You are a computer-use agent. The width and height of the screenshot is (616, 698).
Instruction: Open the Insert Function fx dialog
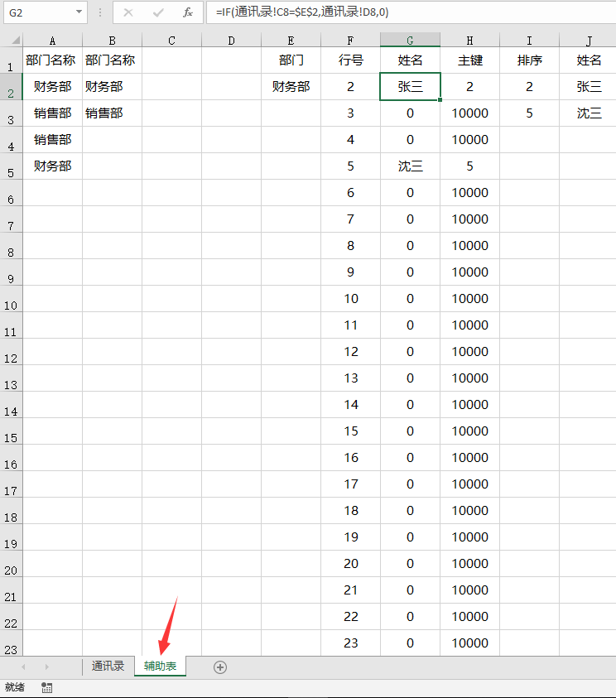click(x=188, y=12)
